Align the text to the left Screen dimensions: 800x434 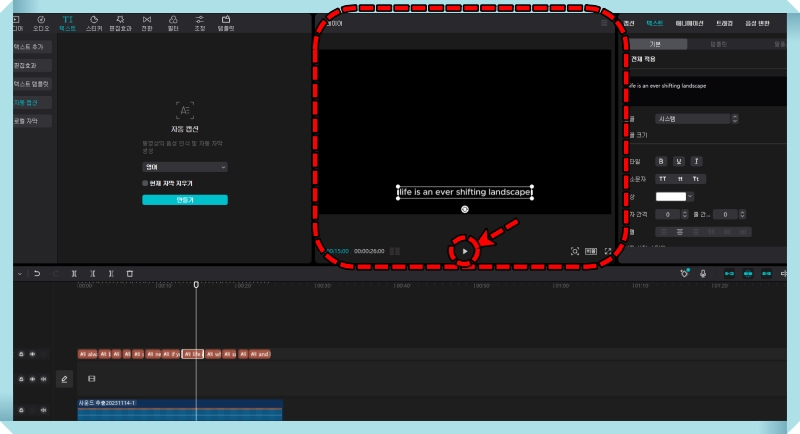[664, 232]
